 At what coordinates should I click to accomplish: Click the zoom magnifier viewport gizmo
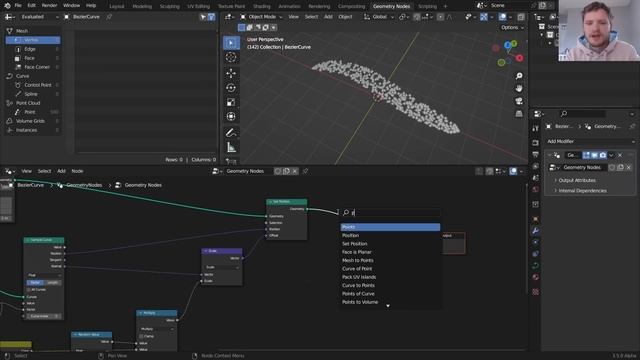tap(519, 76)
